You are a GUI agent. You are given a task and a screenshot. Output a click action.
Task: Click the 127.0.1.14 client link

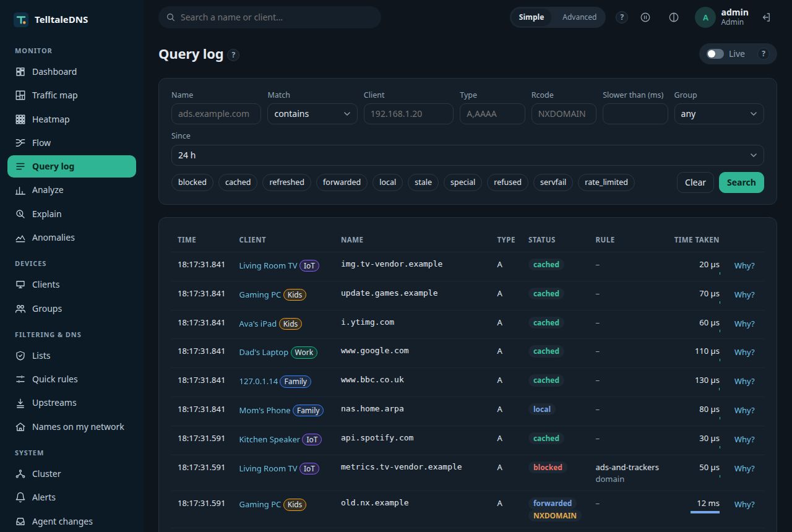click(x=259, y=382)
